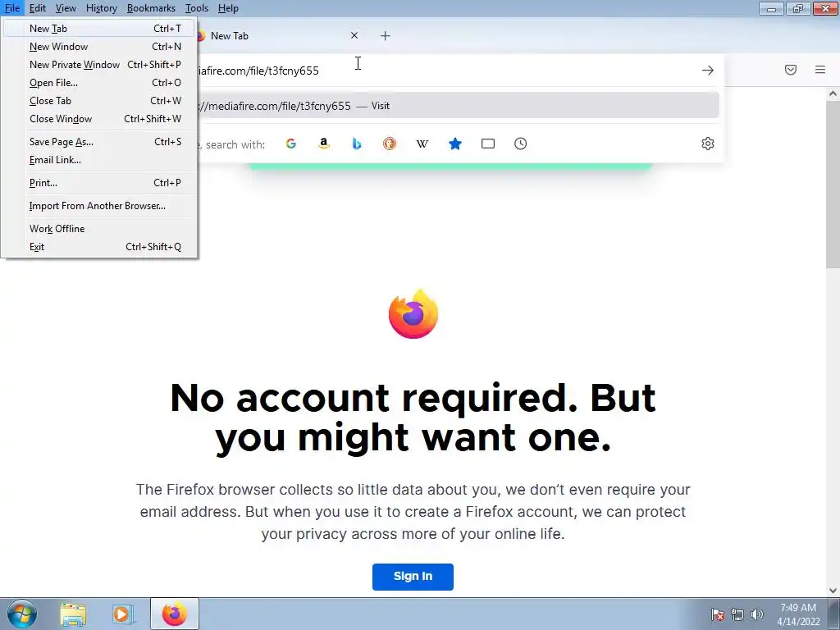Close the New Tab tab
Screen dimensions: 840x630
(x=354, y=35)
